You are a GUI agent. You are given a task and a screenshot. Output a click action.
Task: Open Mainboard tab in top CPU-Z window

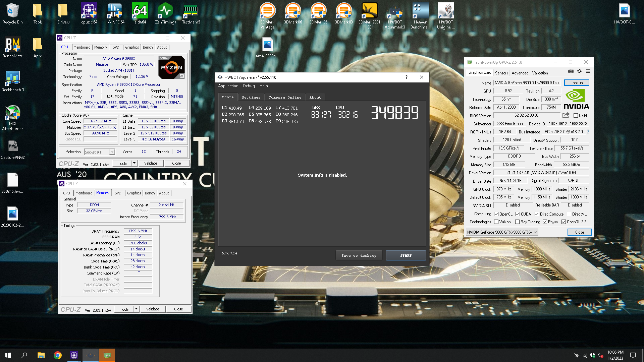82,47
